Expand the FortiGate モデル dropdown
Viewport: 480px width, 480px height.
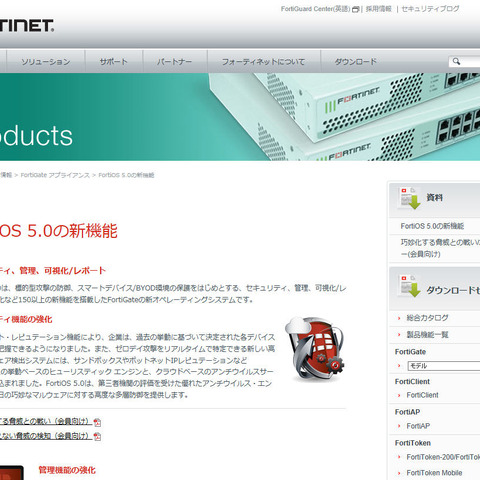444,366
